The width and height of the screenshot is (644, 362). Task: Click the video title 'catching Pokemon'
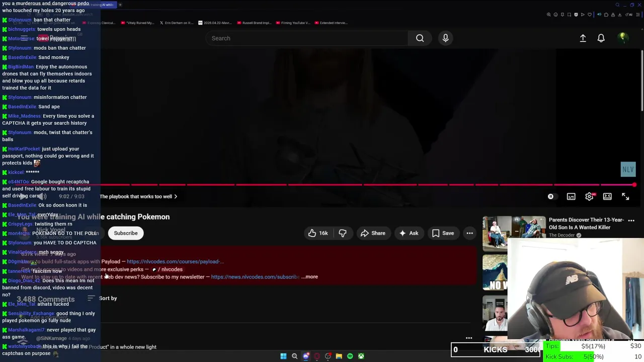135,217
